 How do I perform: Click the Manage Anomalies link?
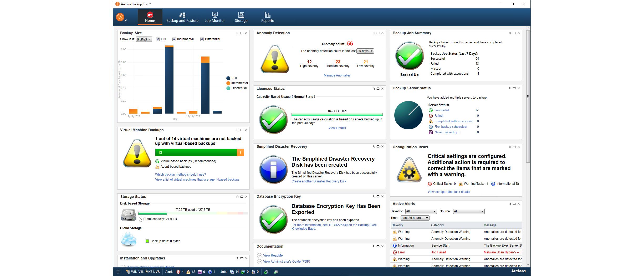337,75
